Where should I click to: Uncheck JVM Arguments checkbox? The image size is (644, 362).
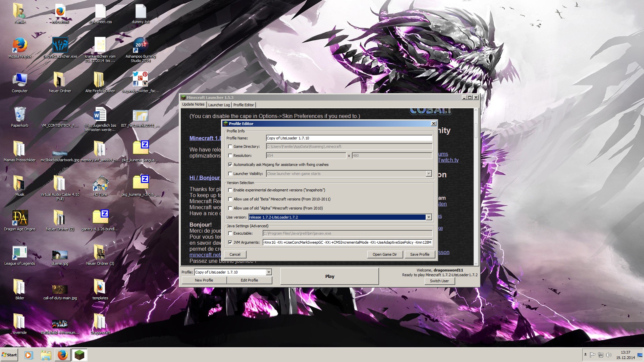[230, 242]
